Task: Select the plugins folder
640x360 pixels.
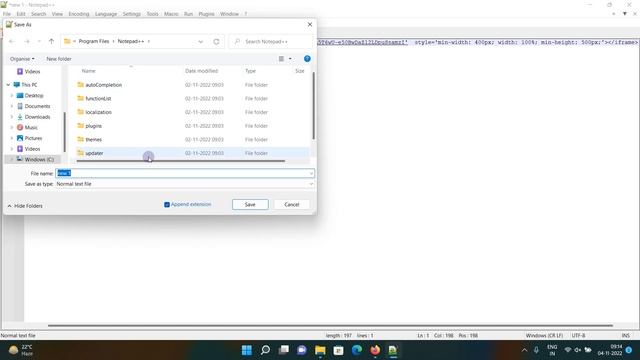Action: point(93,126)
